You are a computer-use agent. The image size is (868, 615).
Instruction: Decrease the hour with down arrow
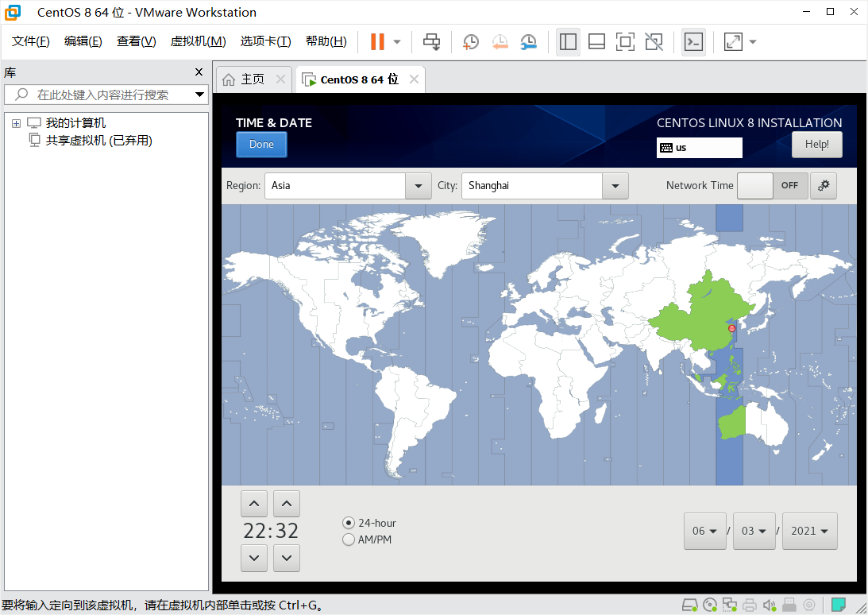click(x=254, y=558)
